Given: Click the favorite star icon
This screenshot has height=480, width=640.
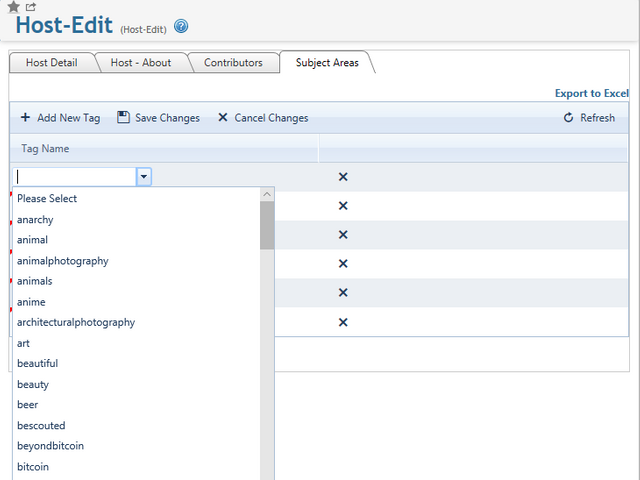Looking at the screenshot, I should click(13, 7).
